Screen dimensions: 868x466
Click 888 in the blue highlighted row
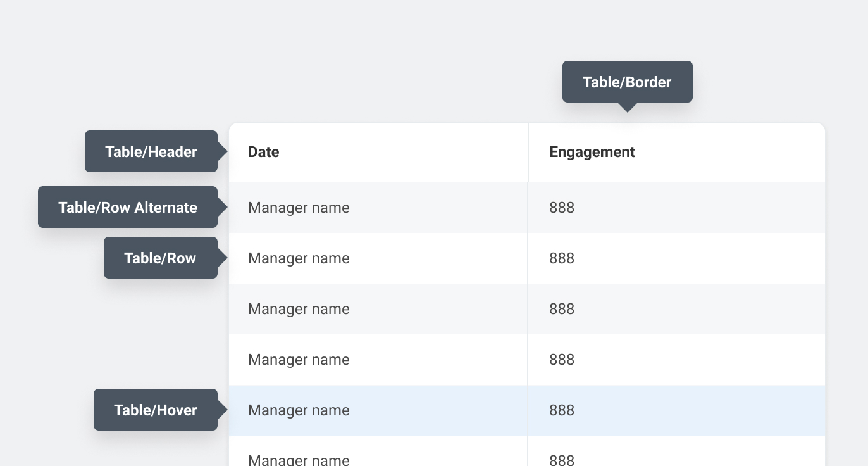click(562, 410)
